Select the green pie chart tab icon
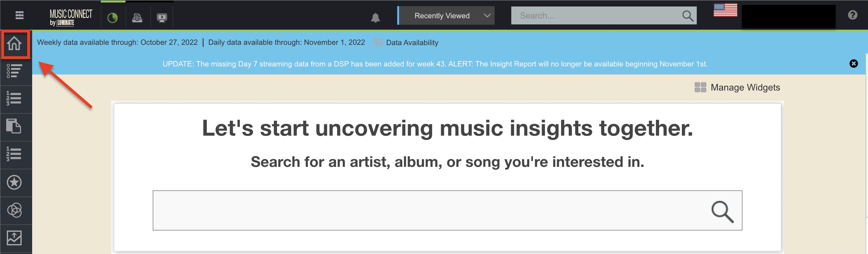 [113, 18]
